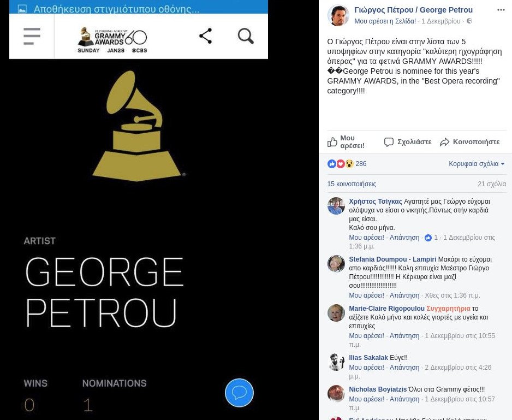Click the search magnifier icon
The height and width of the screenshot is (420, 512).
[x=246, y=36]
